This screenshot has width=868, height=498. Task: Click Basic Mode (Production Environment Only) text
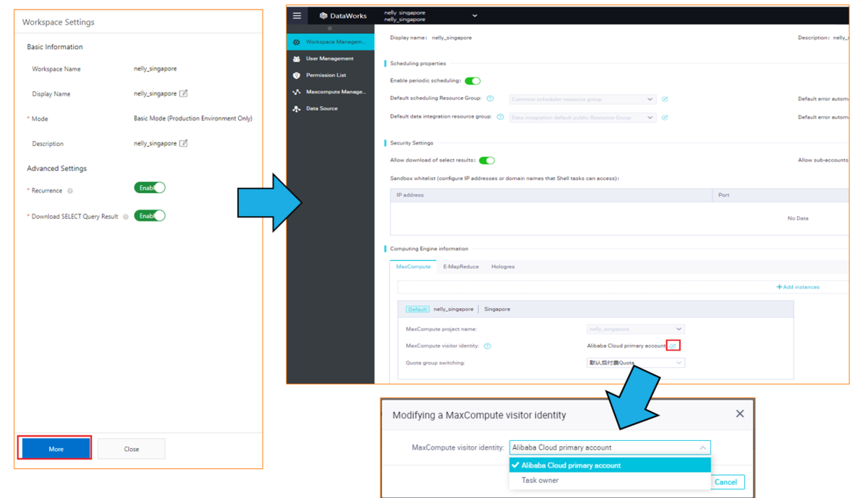[193, 119]
